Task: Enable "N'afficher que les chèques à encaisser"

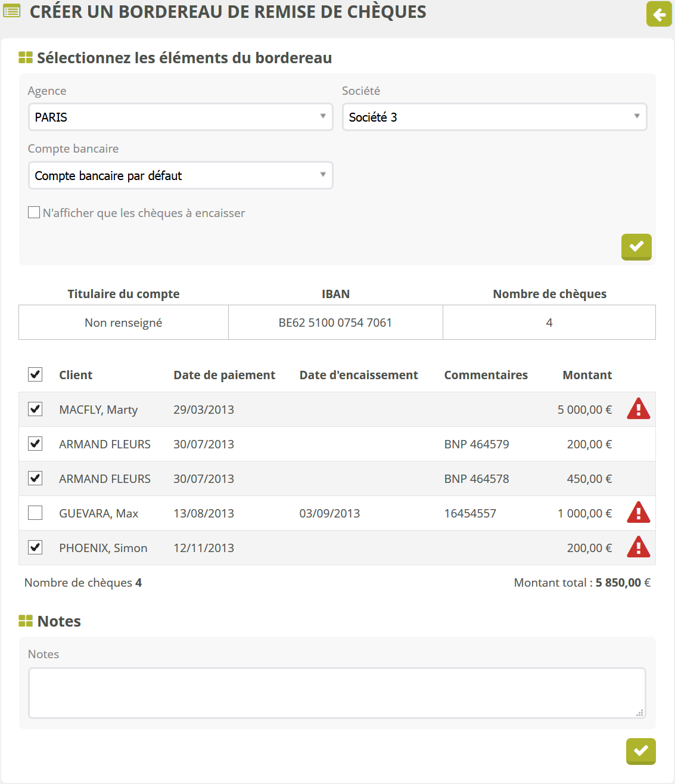Action: [x=35, y=212]
